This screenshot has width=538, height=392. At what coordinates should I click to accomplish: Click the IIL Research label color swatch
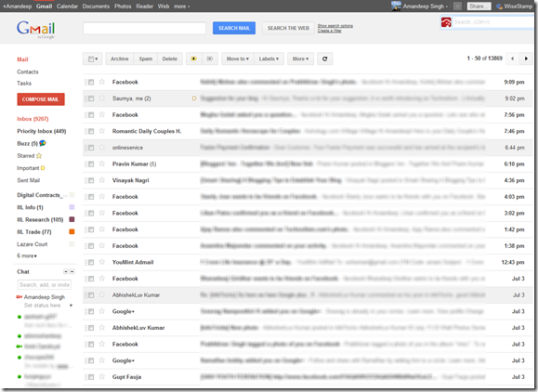(72, 219)
